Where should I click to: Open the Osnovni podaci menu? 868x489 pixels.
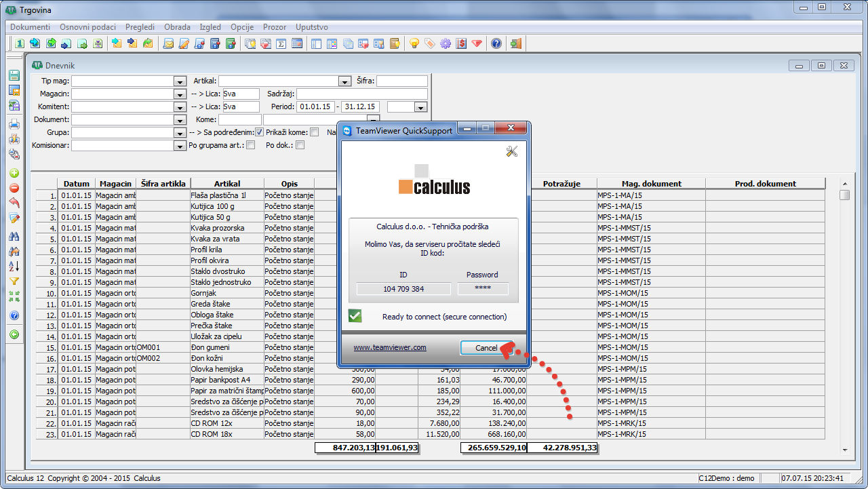pyautogui.click(x=87, y=27)
